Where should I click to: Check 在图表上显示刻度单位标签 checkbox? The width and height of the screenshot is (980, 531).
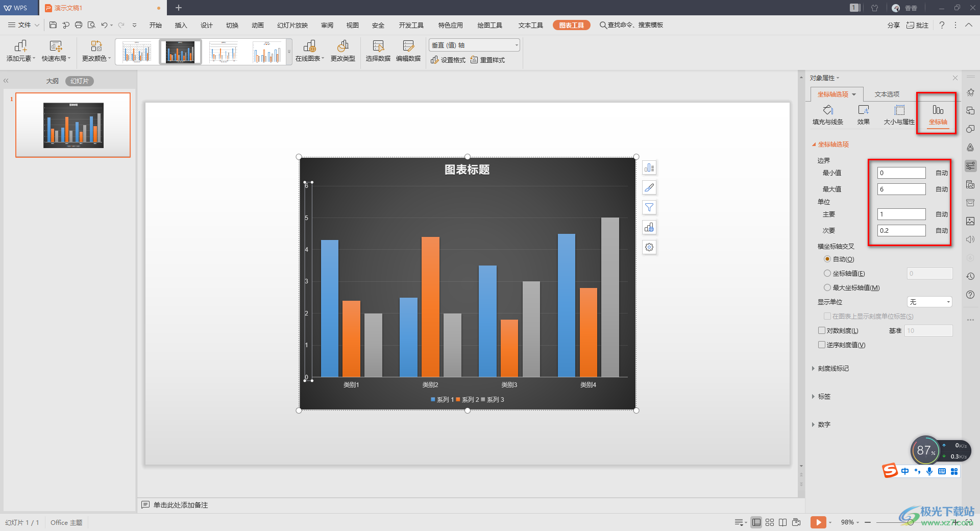(x=827, y=317)
